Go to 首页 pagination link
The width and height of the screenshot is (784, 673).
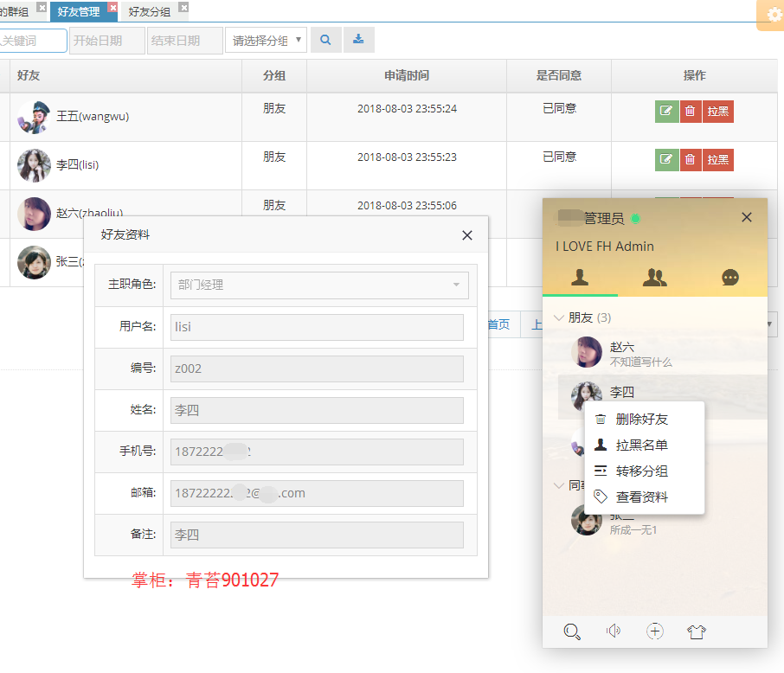click(499, 324)
